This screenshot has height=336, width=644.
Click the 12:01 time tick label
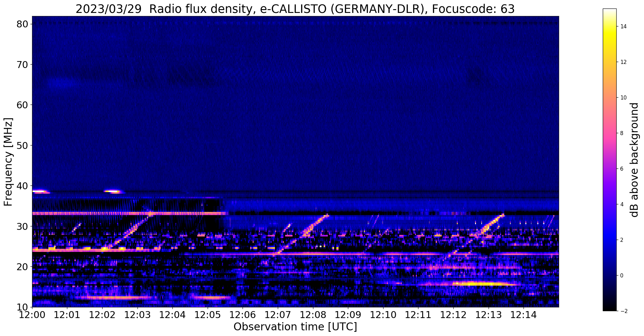coord(67,315)
